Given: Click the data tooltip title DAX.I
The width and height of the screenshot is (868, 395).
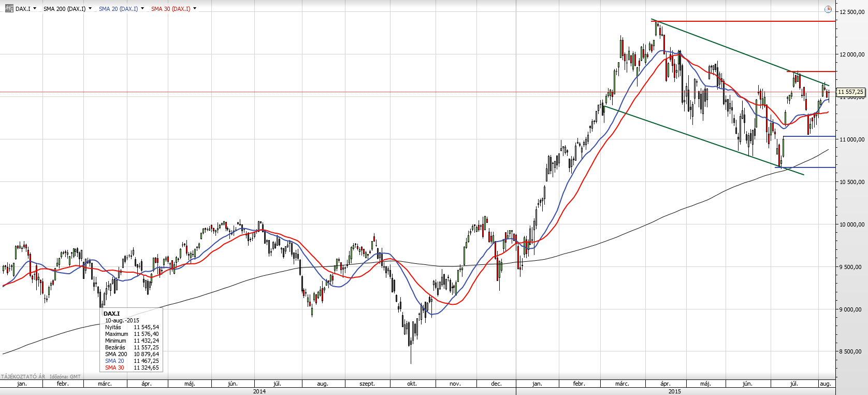Looking at the screenshot, I should [111, 314].
